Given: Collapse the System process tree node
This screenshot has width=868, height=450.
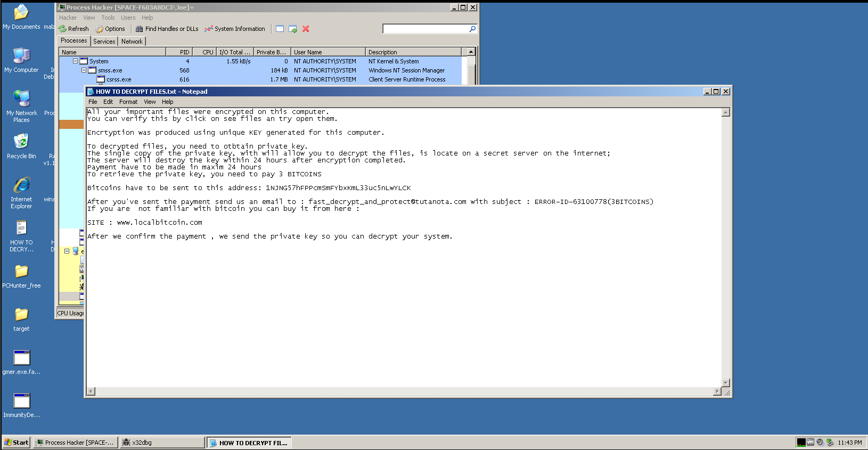Looking at the screenshot, I should pos(75,61).
